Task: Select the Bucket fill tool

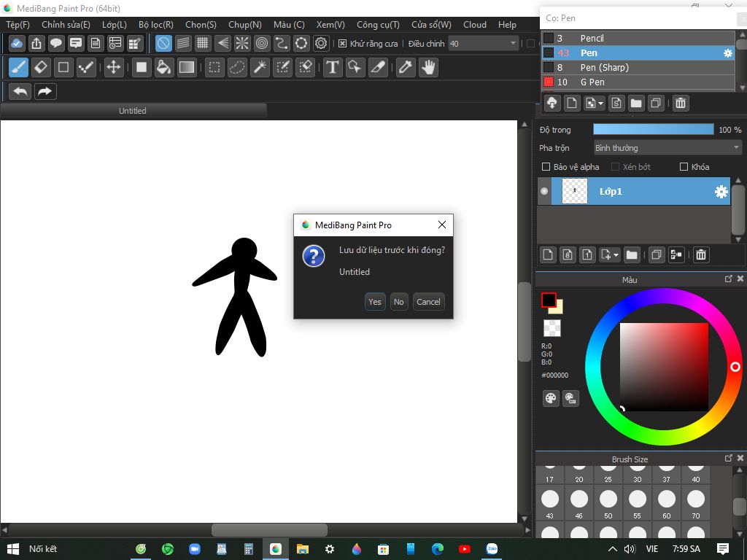Action: coord(164,68)
